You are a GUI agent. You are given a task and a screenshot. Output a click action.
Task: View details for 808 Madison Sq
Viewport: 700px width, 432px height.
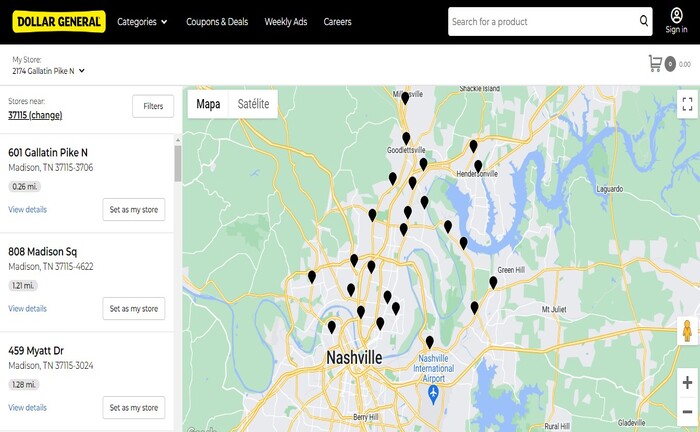pyautogui.click(x=27, y=308)
